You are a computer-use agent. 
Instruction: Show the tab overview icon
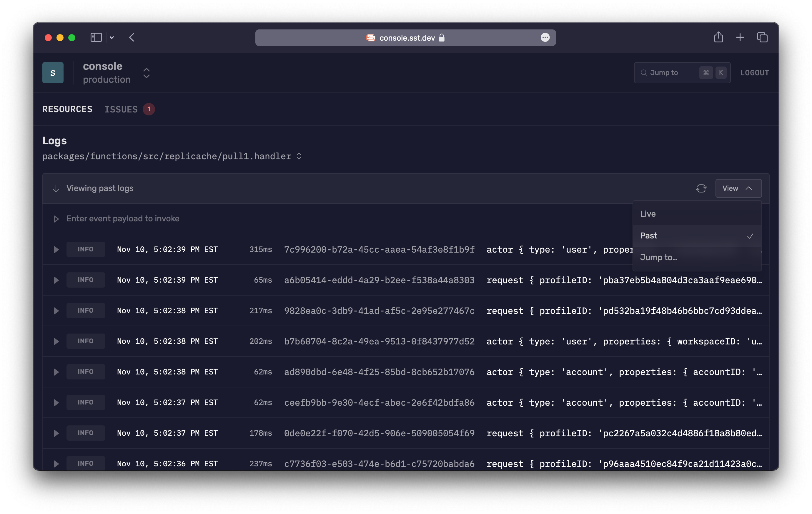(762, 37)
